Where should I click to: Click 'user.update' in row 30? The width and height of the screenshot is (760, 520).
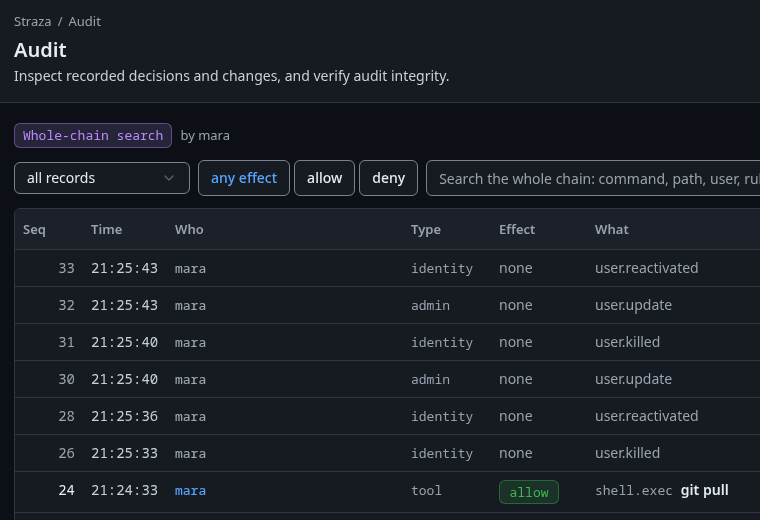tap(633, 379)
